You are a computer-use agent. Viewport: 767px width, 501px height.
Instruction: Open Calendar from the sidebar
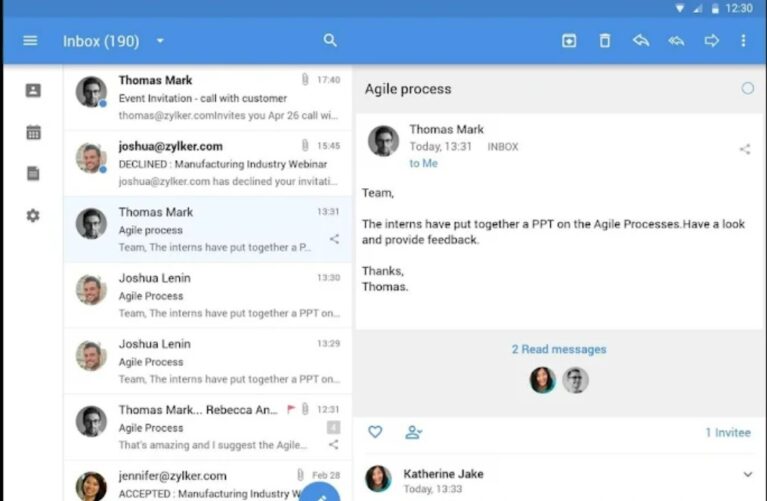point(33,132)
